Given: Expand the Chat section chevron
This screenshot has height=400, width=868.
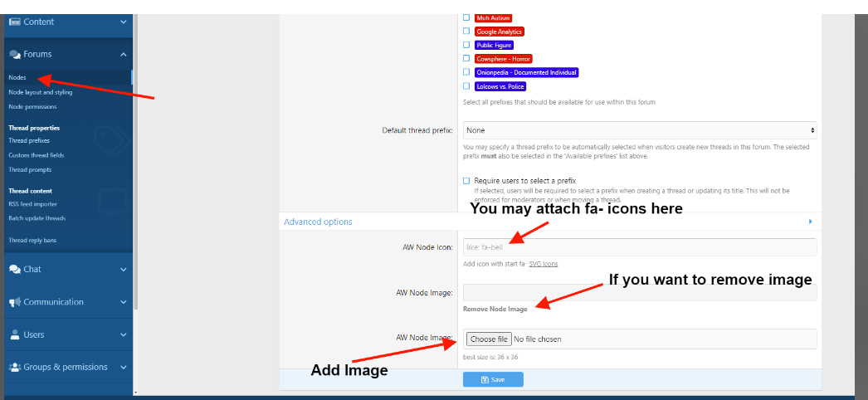Looking at the screenshot, I should click(124, 270).
